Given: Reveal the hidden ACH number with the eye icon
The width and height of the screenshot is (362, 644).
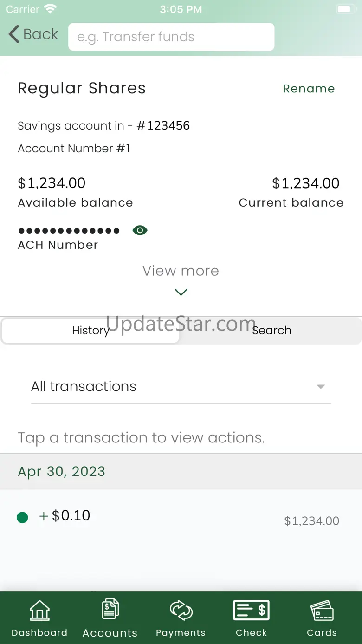Looking at the screenshot, I should [x=140, y=230].
